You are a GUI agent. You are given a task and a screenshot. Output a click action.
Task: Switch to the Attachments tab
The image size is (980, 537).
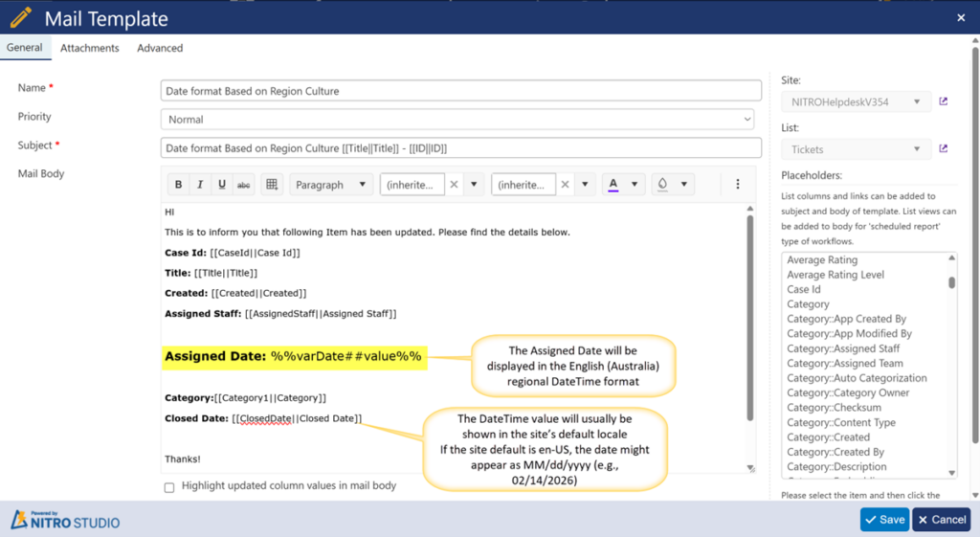[x=89, y=48]
